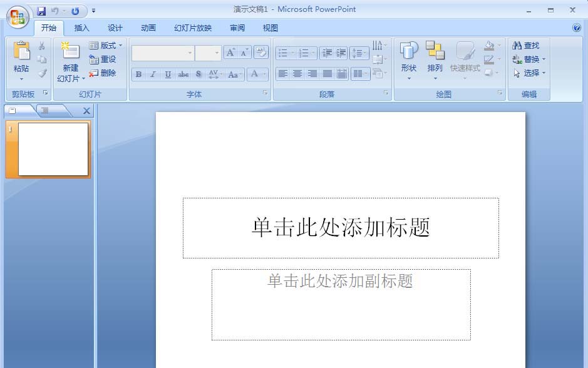Image resolution: width=588 pixels, height=368 pixels.
Task: Decrease font size with smaller A
Action: point(244,53)
